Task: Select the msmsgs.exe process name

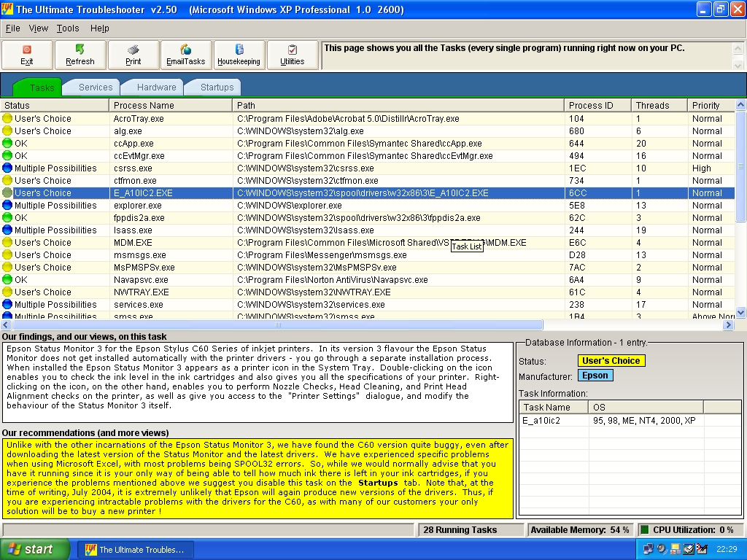Action: click(x=140, y=254)
